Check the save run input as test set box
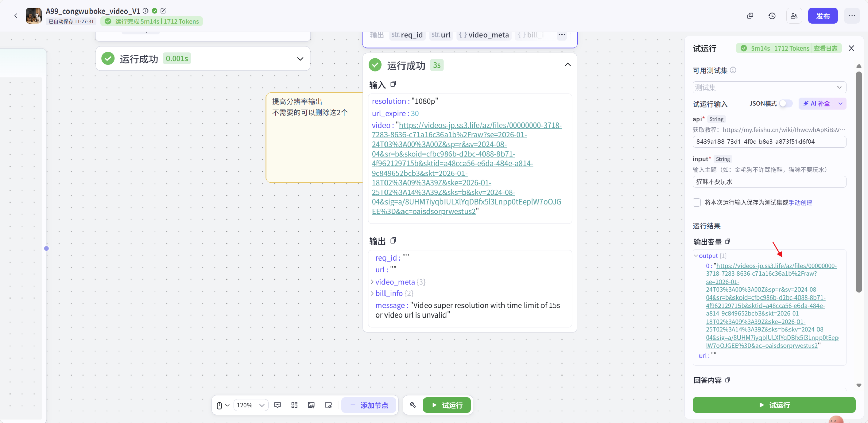Viewport: 868px width, 423px height. 697,203
